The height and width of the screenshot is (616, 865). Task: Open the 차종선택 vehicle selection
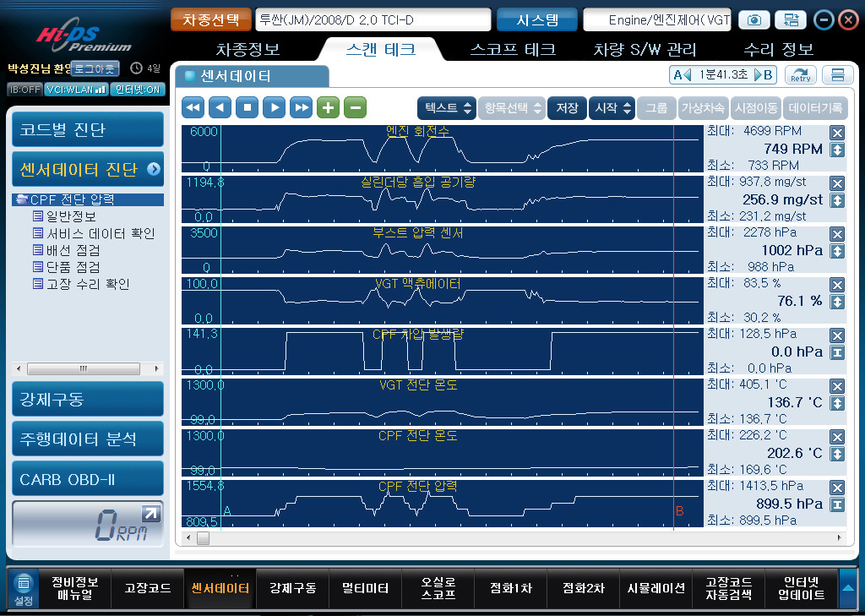tap(210, 20)
